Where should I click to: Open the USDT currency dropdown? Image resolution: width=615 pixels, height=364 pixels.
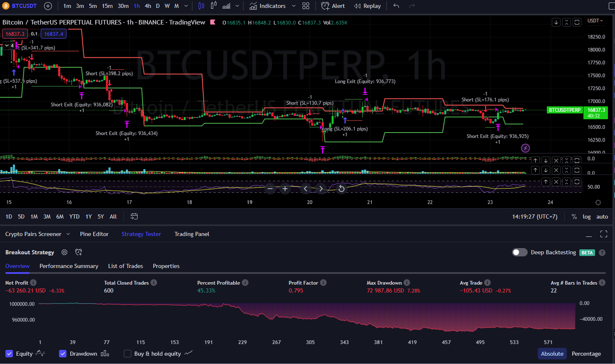pyautogui.click(x=595, y=21)
